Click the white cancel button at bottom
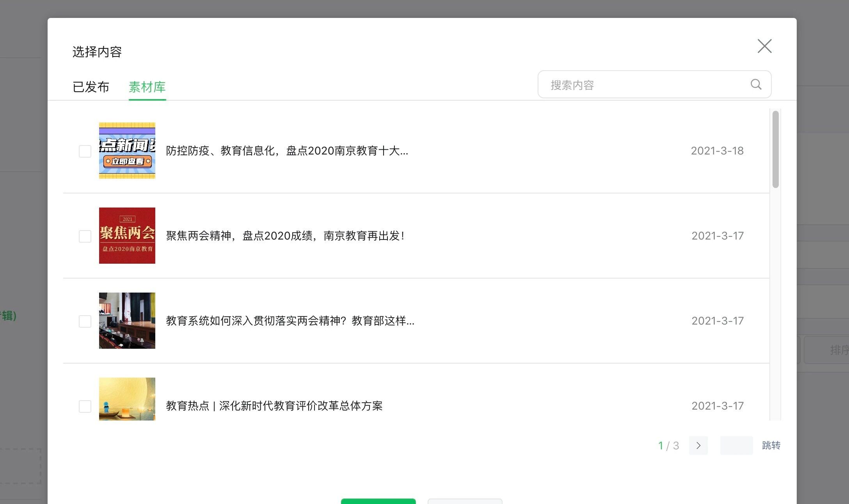The height and width of the screenshot is (504, 849). (x=465, y=501)
